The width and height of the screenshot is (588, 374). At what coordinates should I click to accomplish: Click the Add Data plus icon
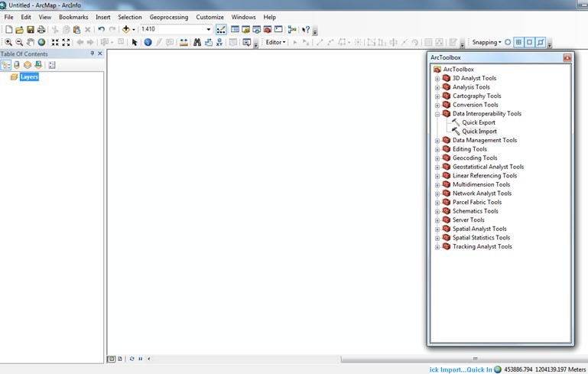(x=126, y=29)
